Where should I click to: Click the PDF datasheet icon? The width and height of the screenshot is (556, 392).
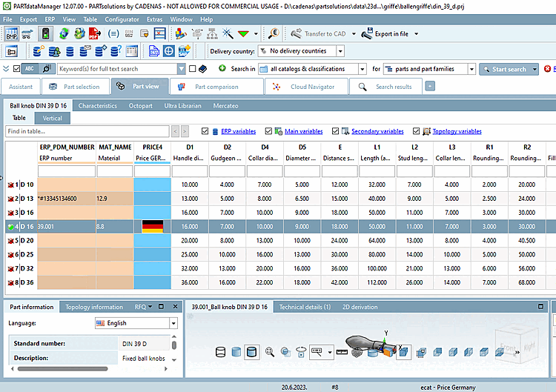[x=94, y=34]
